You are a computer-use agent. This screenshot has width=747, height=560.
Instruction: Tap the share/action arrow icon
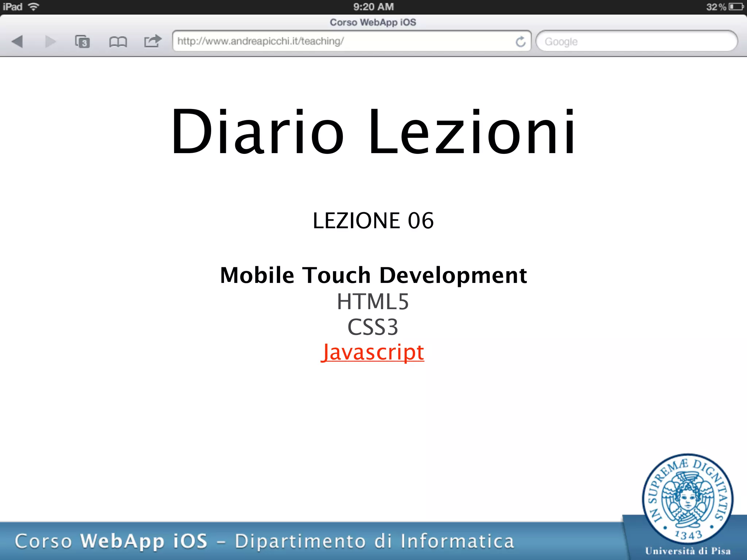tap(152, 41)
